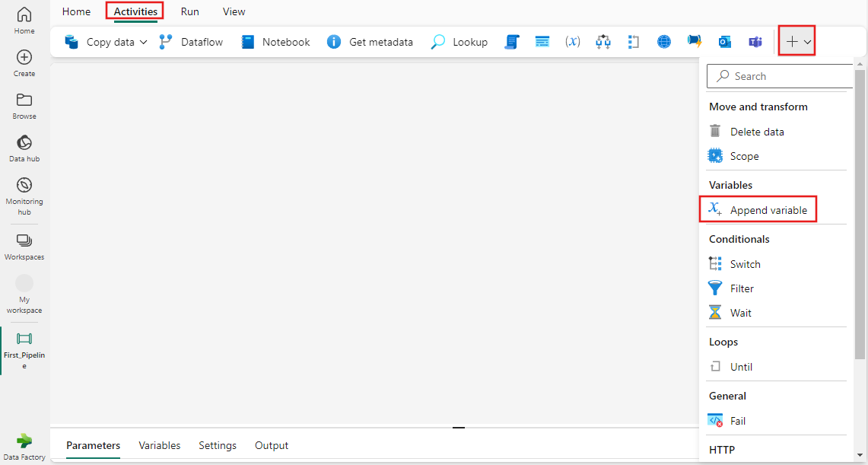This screenshot has height=465, width=868.
Task: Switch to the Run ribbon tab
Action: pyautogui.click(x=190, y=11)
